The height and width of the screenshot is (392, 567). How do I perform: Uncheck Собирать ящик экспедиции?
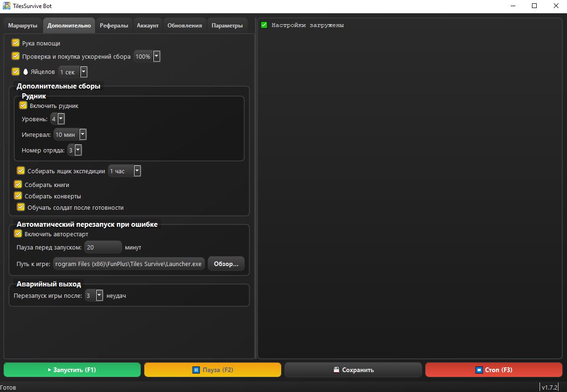[x=21, y=171]
